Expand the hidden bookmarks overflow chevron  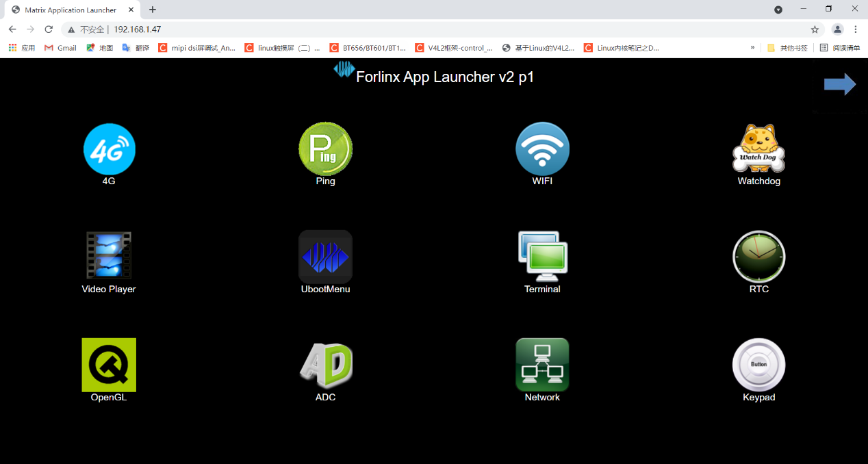752,48
